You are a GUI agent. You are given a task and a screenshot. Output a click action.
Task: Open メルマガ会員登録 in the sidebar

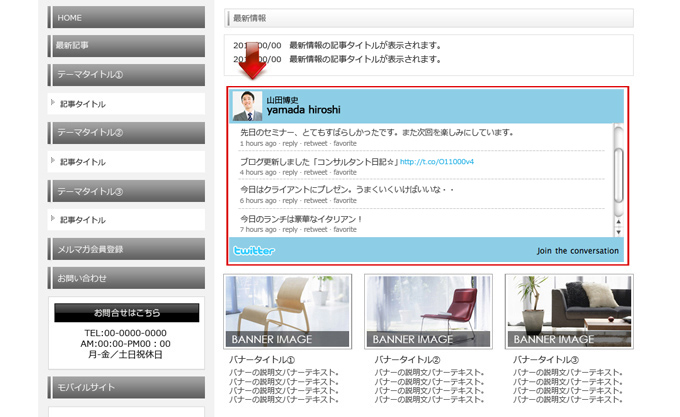pyautogui.click(x=126, y=249)
